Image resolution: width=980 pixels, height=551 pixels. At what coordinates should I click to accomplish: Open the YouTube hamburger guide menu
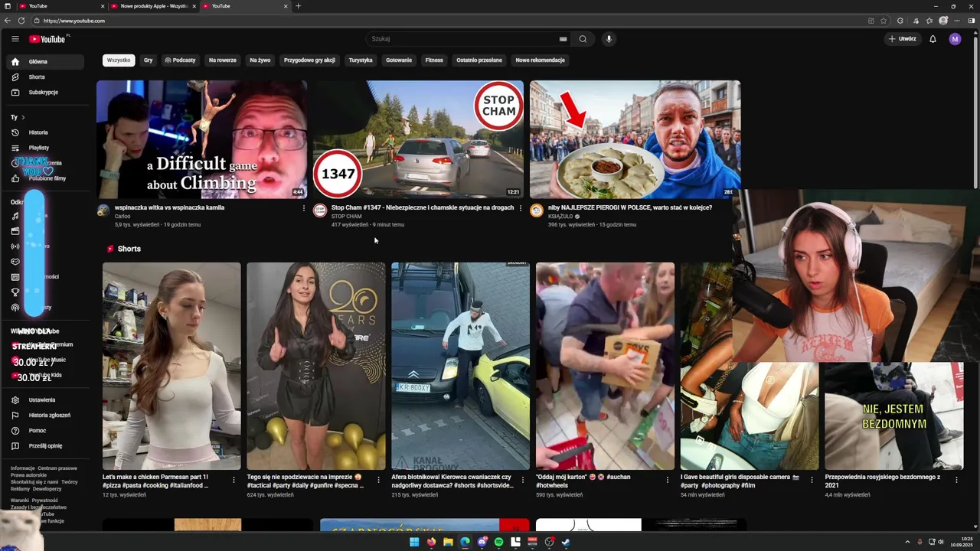15,39
